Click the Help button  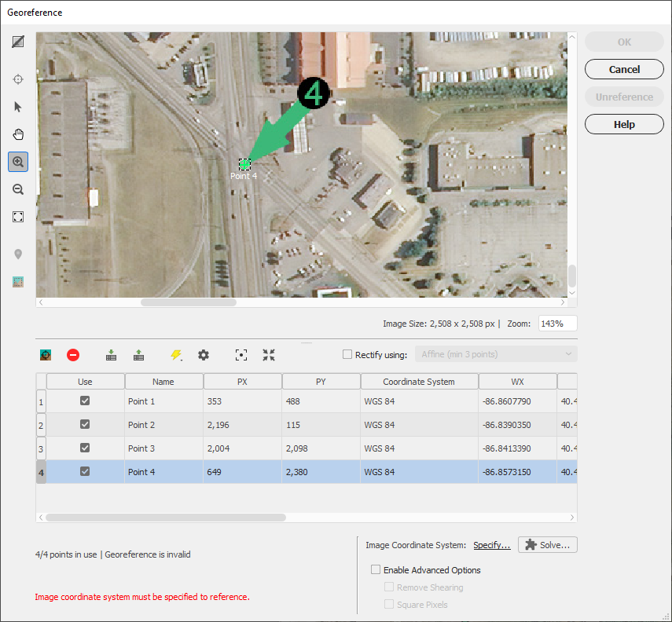(x=624, y=124)
